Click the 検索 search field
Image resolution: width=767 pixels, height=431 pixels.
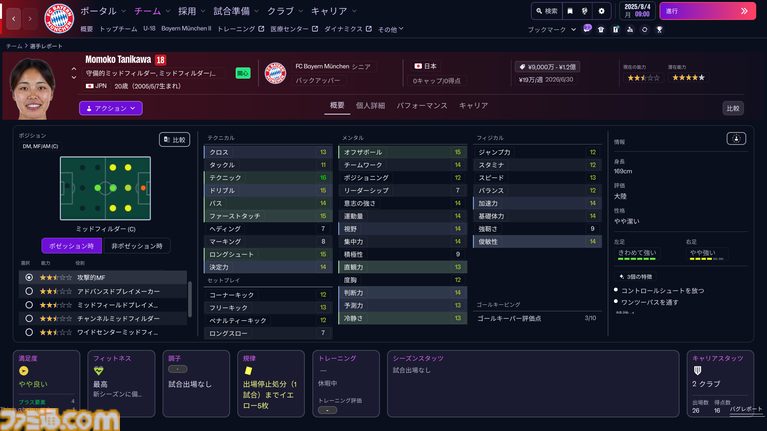[546, 11]
